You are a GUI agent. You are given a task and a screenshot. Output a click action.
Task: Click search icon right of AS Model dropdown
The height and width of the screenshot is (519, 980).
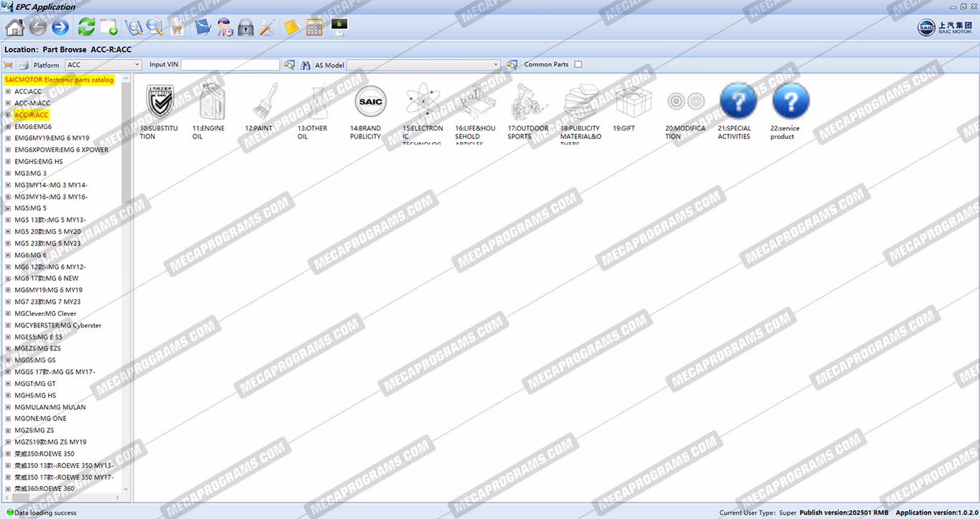click(512, 65)
